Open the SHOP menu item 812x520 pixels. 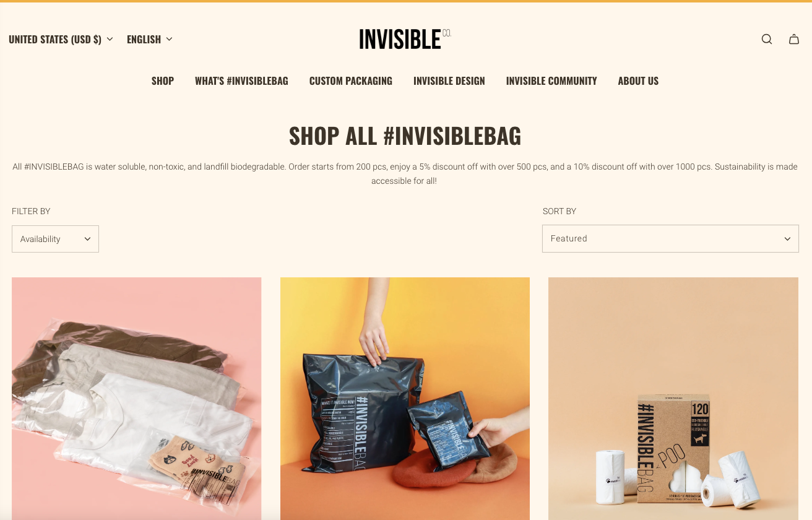click(x=163, y=81)
